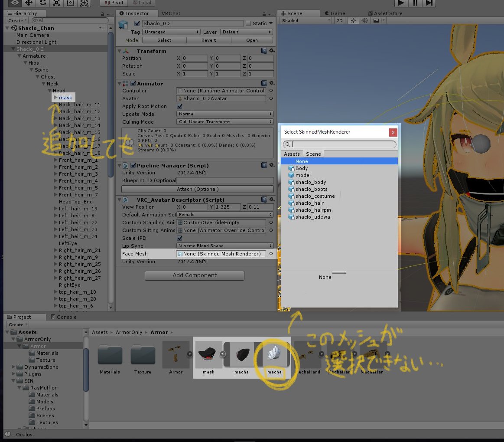Toggle Shaclo_0.2 active checkbox
Image resolution: width=504 pixels, height=442 pixels.
coord(137,23)
